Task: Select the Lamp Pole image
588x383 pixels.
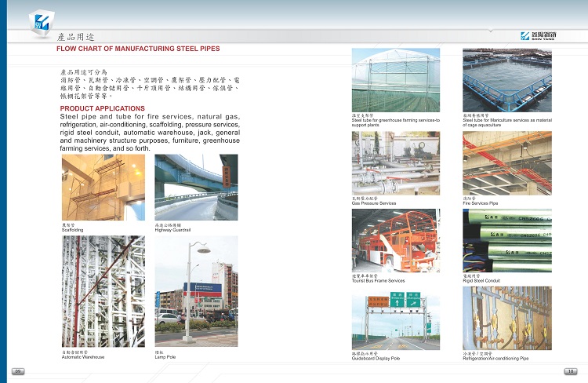Action: tap(196, 291)
